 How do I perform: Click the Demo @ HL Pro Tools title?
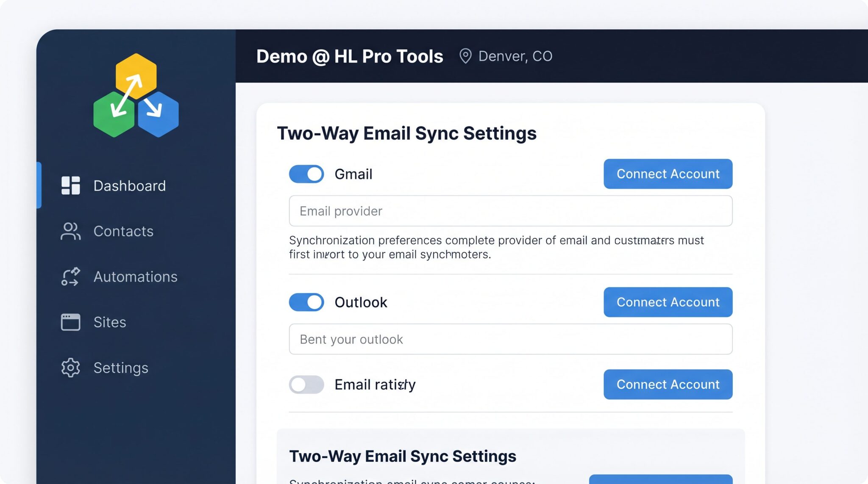pos(350,56)
